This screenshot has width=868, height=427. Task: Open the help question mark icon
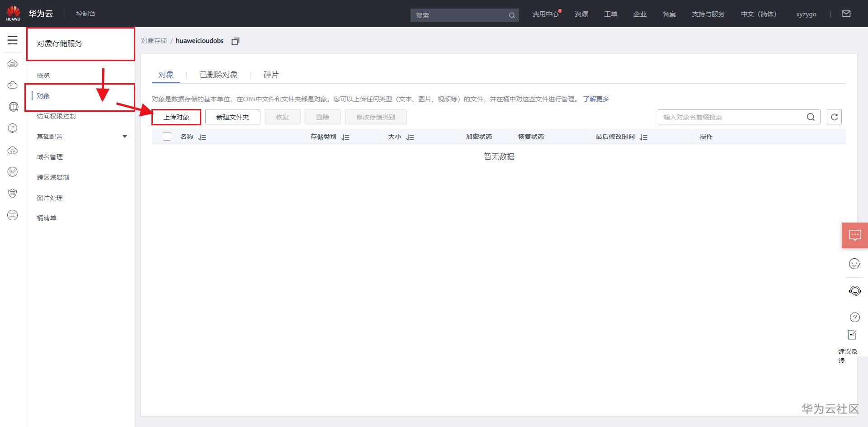(x=854, y=317)
